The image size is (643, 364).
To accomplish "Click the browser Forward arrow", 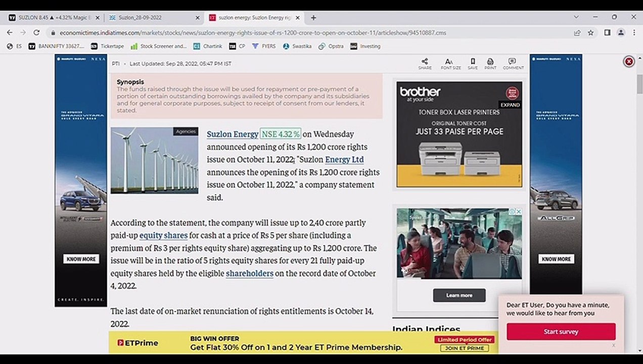I will pos(23,32).
